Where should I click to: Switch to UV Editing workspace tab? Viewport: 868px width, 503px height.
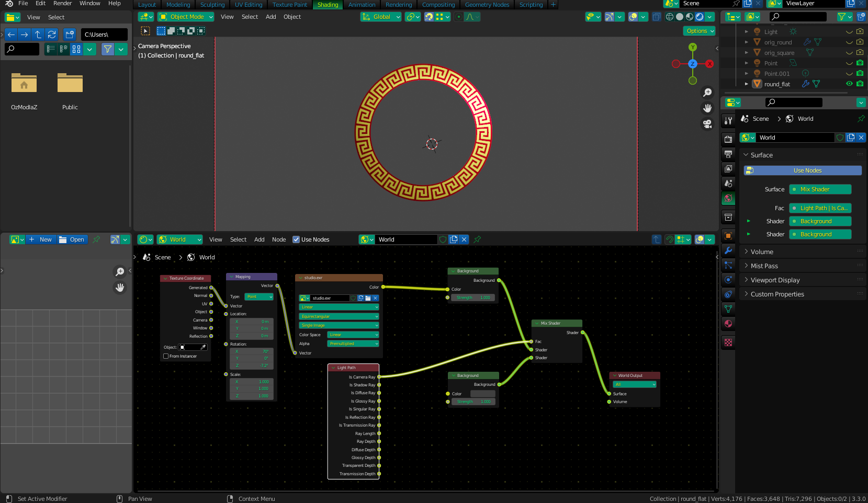(x=249, y=5)
